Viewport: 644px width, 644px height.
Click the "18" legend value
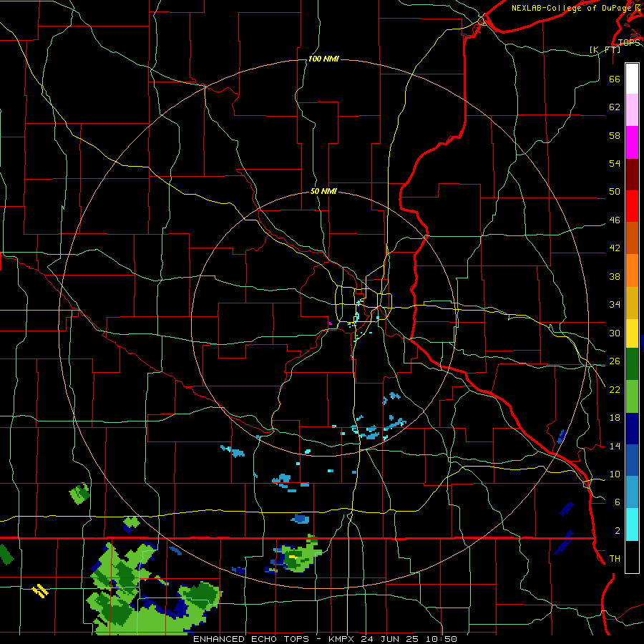click(x=615, y=418)
